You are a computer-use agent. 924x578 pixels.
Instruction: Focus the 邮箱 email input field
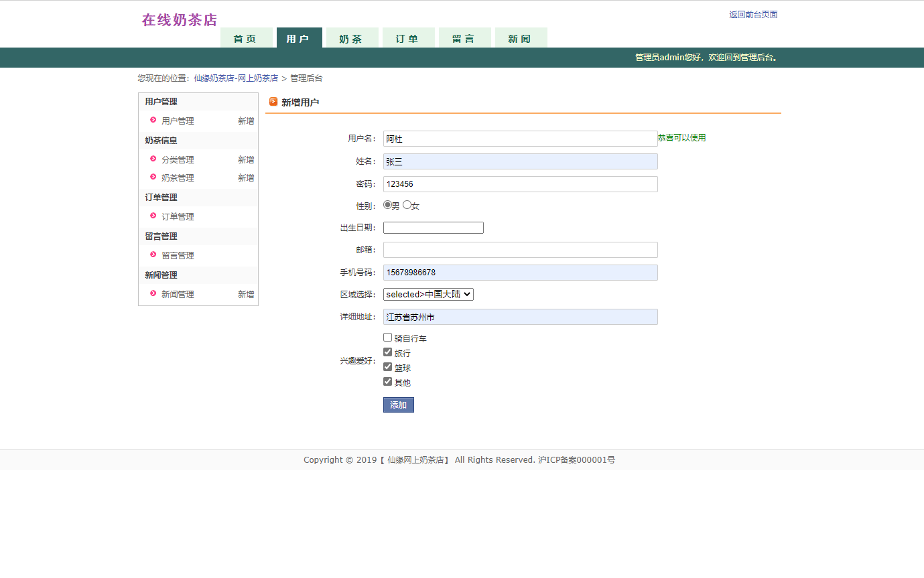[520, 250]
